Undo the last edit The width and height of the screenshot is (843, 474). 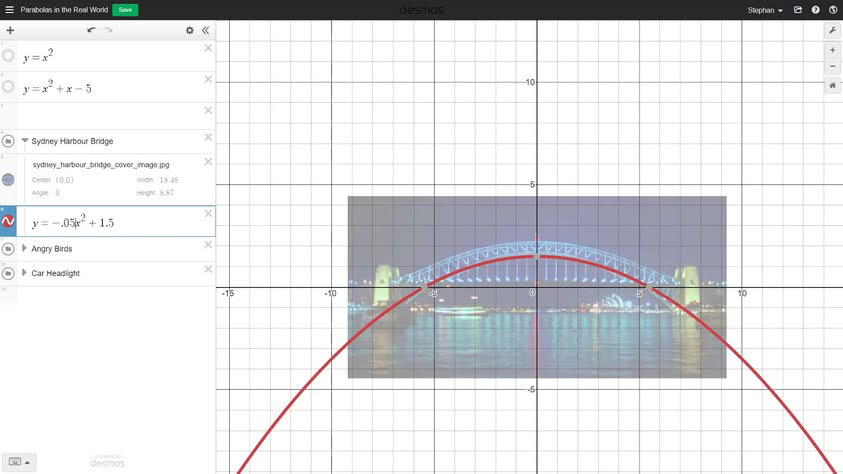pyautogui.click(x=91, y=31)
